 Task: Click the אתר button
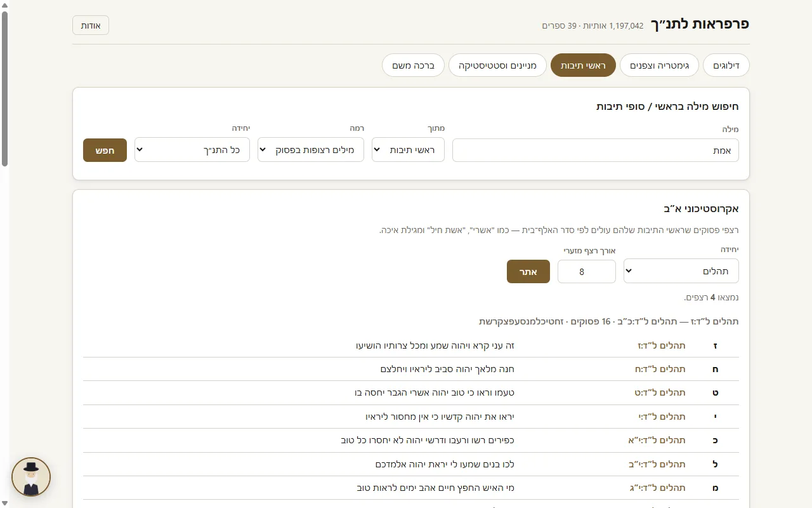(528, 272)
